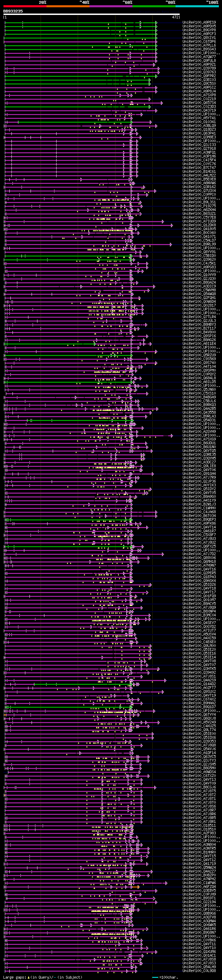Click the orange ~40% legend color bar
Image resolution: width=222 pixels, height=980 pixels.
pos(68,6)
